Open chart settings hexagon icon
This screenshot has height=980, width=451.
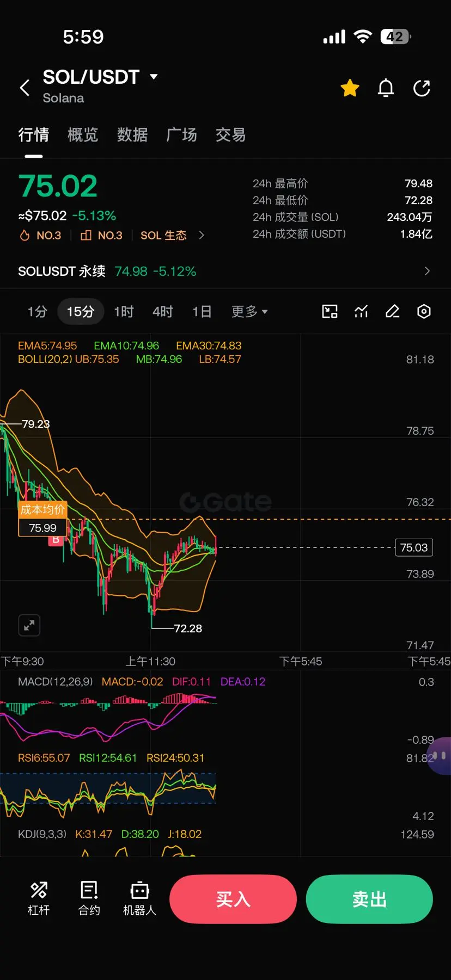point(424,311)
